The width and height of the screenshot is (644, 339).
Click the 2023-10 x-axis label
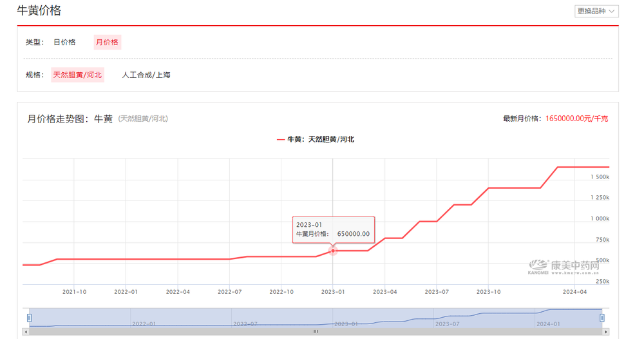tap(488, 292)
